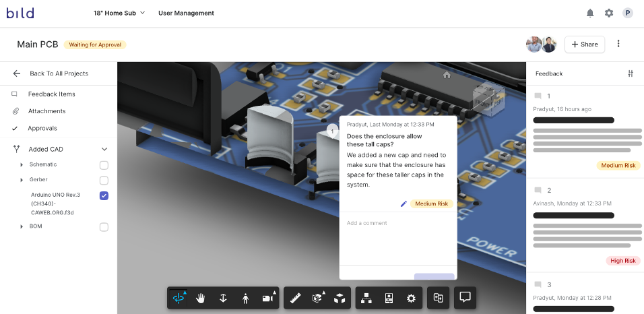Open User Management in top navigation
This screenshot has height=314, width=644.
point(186,13)
